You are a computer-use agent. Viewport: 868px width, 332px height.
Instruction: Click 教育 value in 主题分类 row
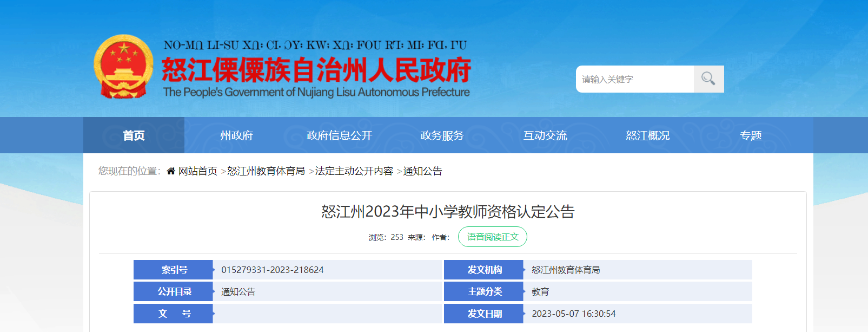540,291
